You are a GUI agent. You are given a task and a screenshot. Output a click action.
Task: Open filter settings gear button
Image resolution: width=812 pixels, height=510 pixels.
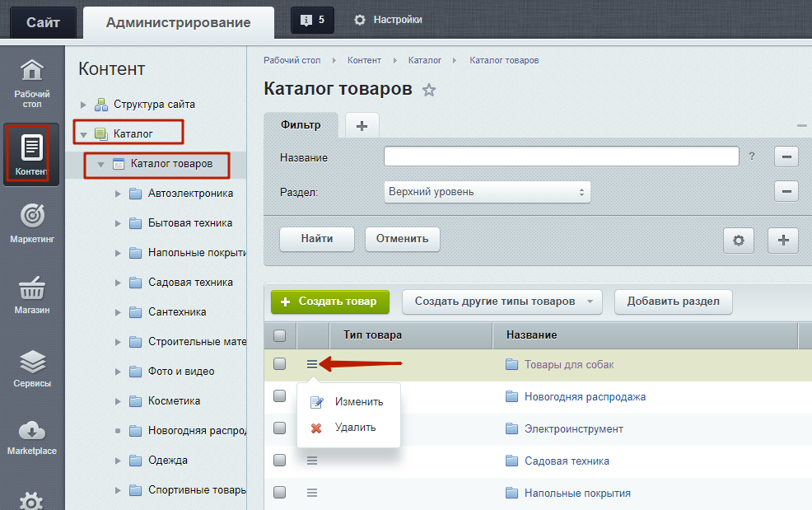coord(739,240)
